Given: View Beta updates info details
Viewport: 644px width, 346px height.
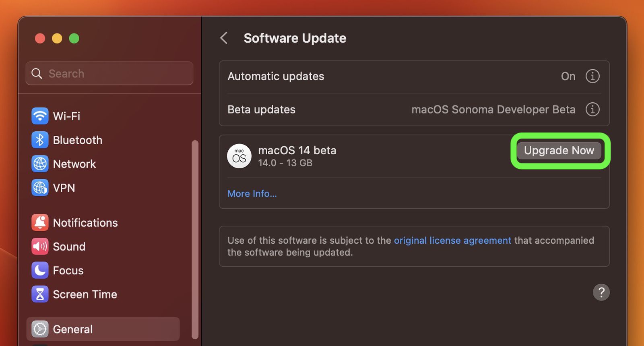Looking at the screenshot, I should pos(592,109).
